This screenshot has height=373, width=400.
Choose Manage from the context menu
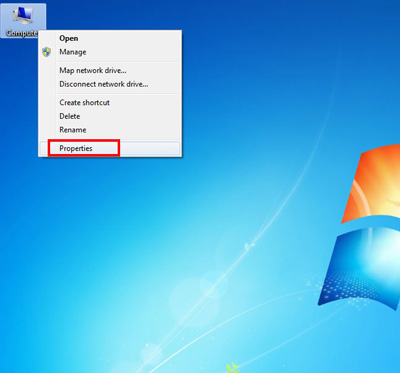tap(110, 52)
